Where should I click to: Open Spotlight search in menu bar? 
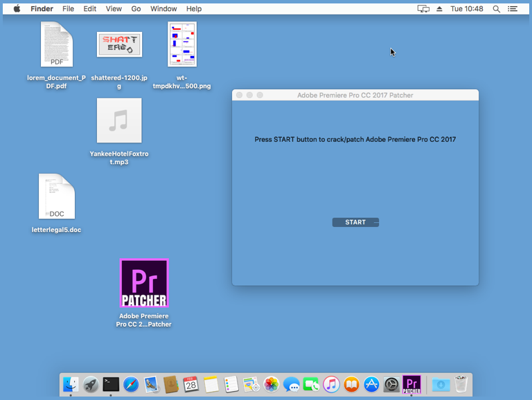point(497,9)
